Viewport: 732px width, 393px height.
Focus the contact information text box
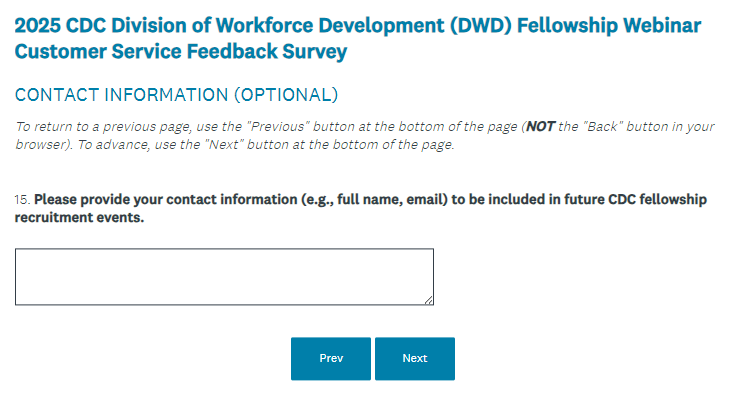click(224, 277)
